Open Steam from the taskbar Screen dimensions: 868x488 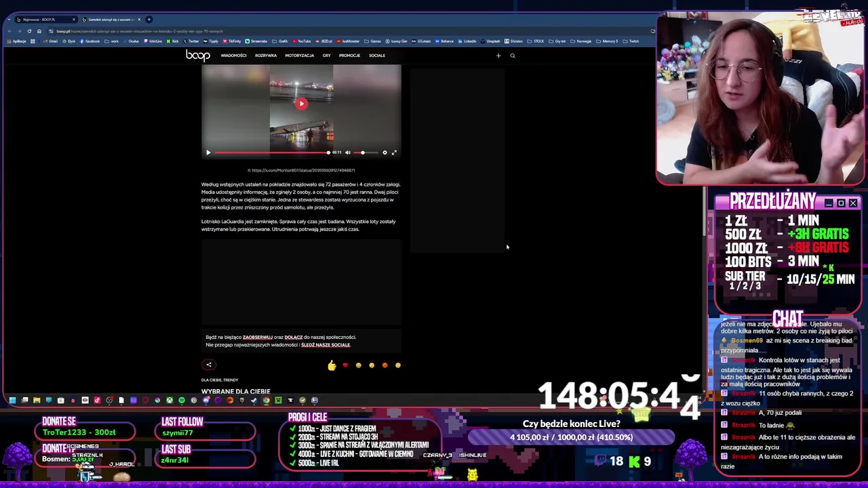[x=254, y=401]
